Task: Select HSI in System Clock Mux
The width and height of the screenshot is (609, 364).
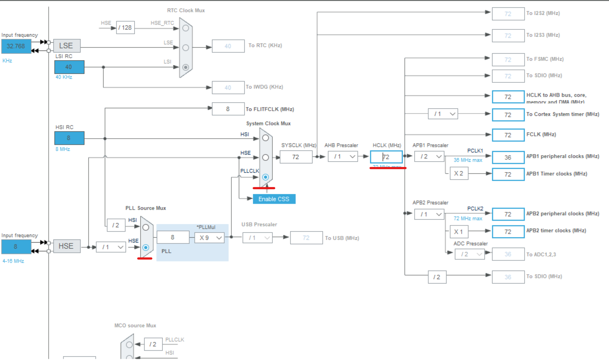Action: click(266, 138)
